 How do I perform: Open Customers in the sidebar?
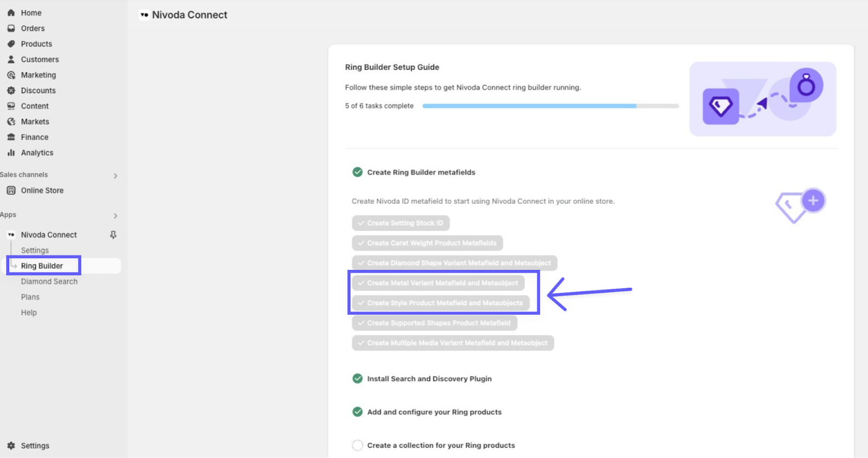40,60
